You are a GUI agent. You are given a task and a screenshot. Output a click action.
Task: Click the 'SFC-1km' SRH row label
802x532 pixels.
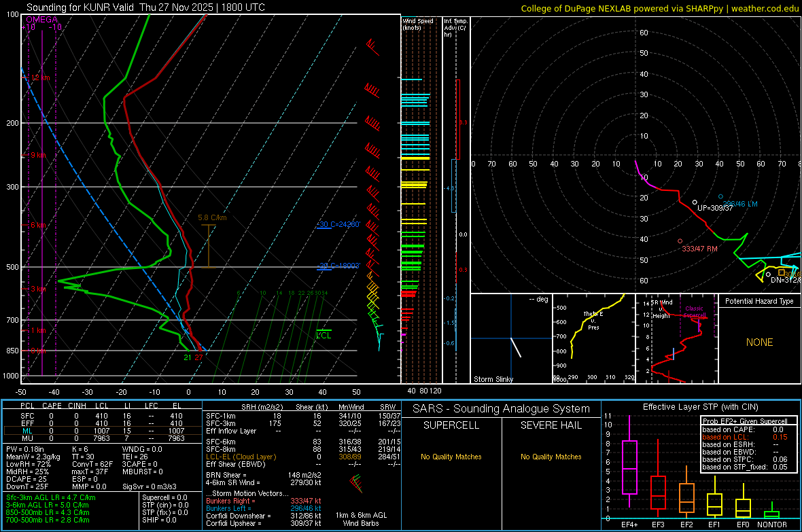[220, 416]
